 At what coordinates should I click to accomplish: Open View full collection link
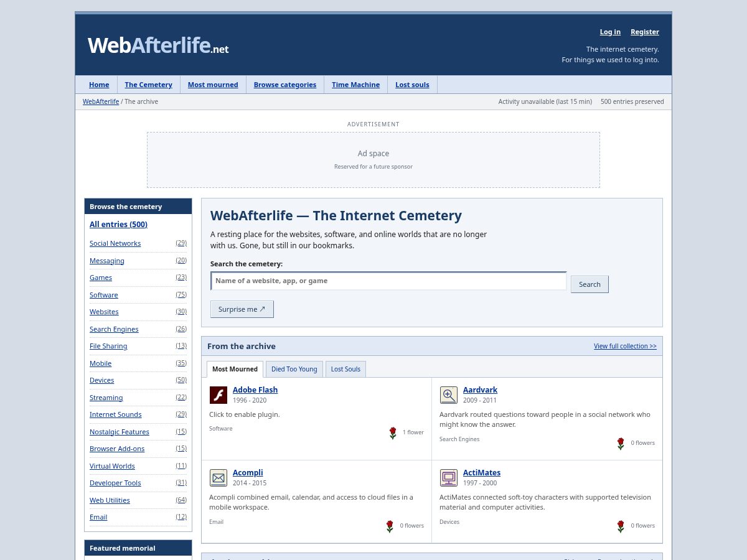pos(625,346)
